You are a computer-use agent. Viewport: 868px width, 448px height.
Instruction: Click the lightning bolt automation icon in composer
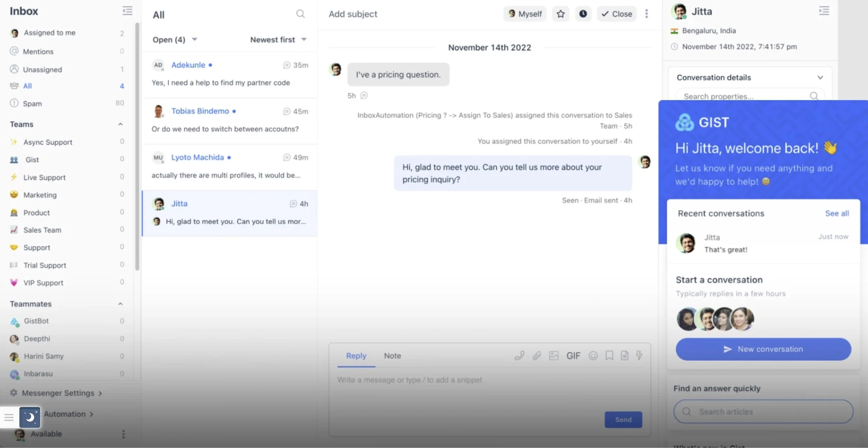(639, 355)
